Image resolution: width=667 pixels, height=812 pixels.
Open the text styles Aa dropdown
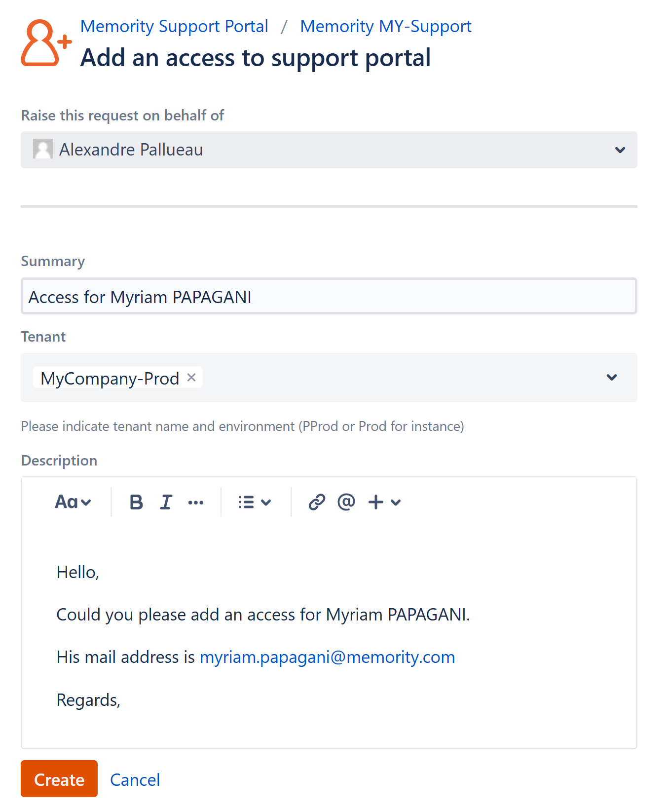[73, 503]
